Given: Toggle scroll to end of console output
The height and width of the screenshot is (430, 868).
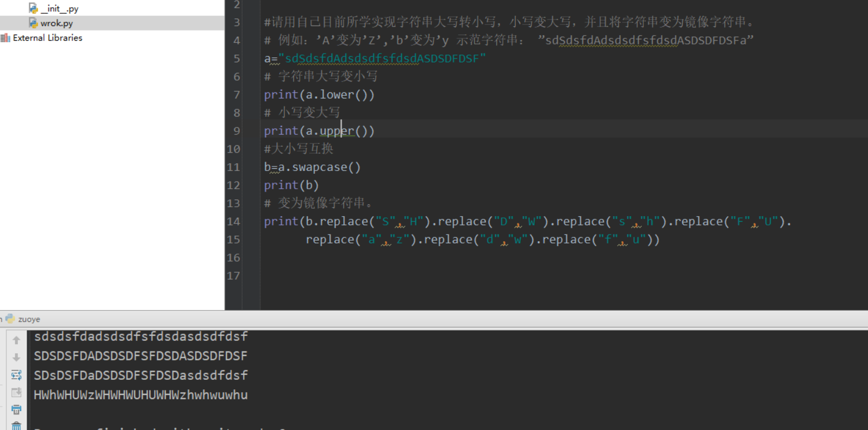Looking at the screenshot, I should [16, 392].
